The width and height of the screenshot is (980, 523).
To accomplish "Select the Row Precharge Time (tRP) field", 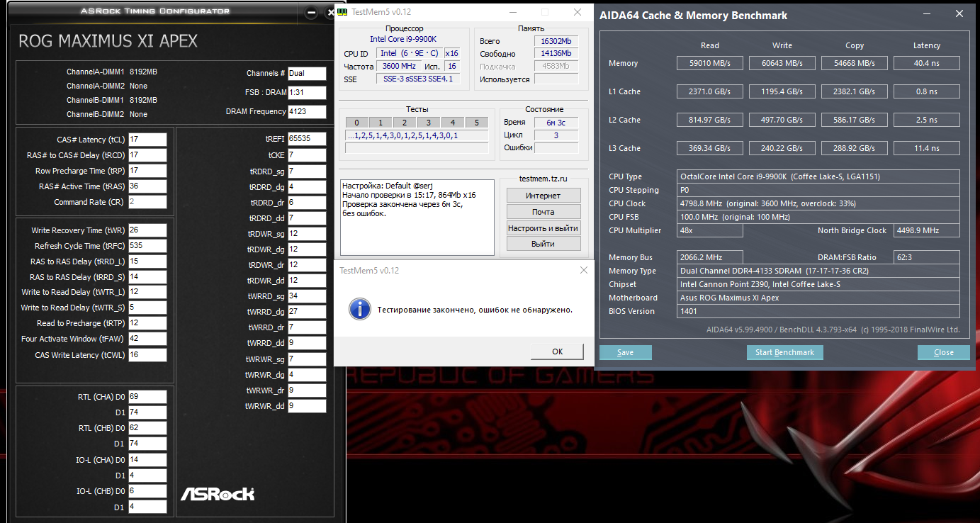I will [x=147, y=171].
